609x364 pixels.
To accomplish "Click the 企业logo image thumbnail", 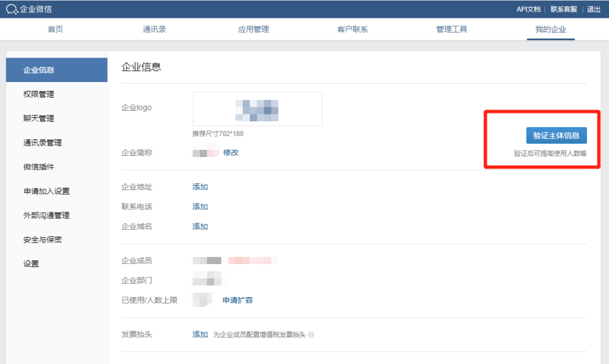I will tap(258, 109).
